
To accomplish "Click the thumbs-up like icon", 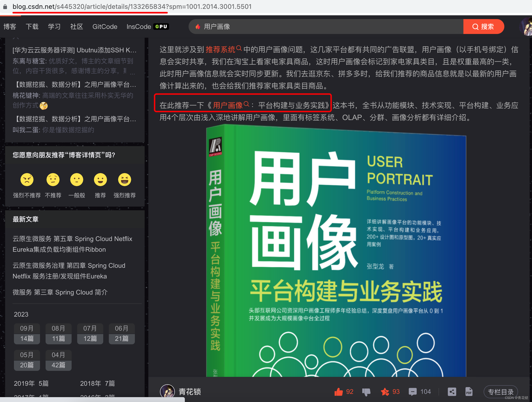I will [x=338, y=392].
